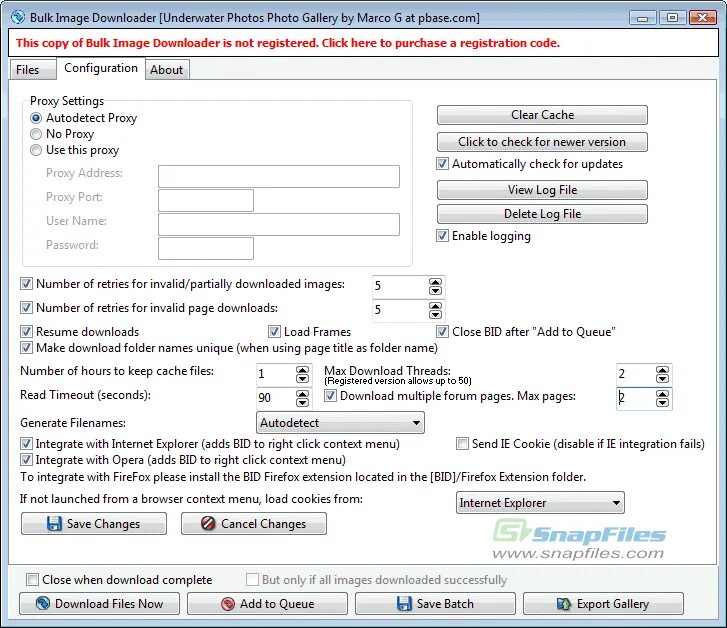The image size is (727, 628).
Task: Click the Clear Cache button
Action: [x=542, y=115]
